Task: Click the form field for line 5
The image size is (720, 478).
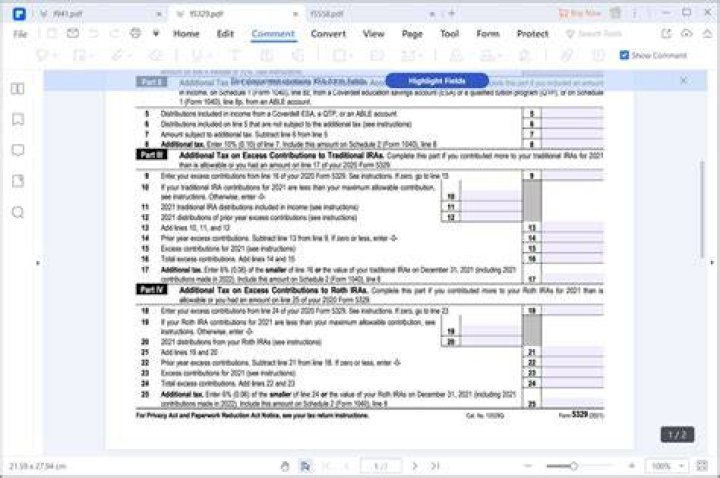Action: tap(573, 113)
